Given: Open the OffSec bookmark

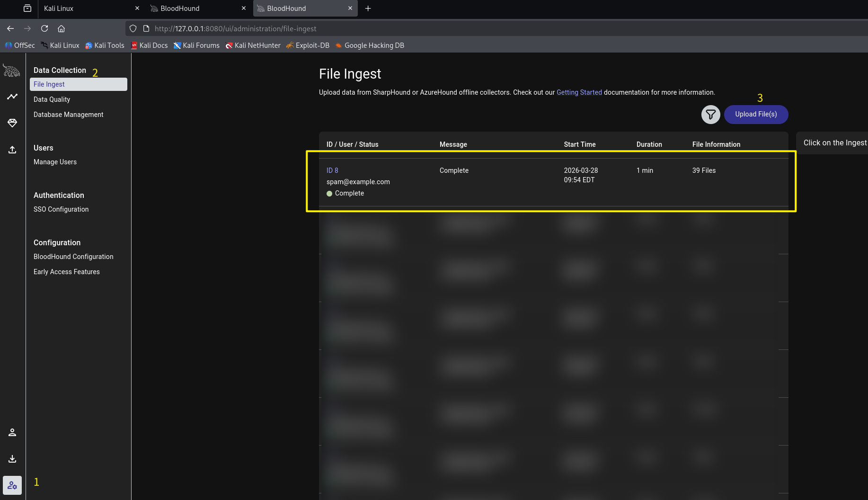Looking at the screenshot, I should pyautogui.click(x=20, y=45).
